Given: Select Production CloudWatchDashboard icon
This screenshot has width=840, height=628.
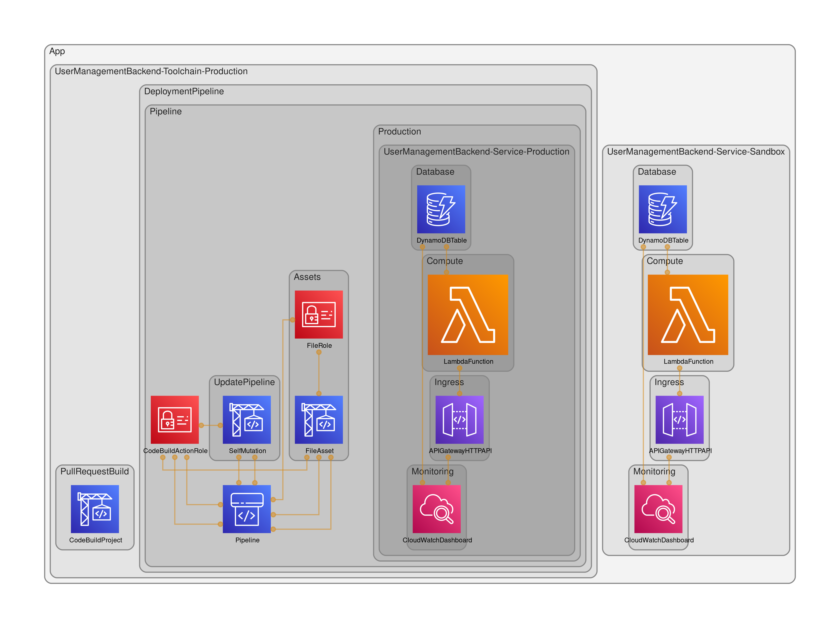Looking at the screenshot, I should (x=436, y=509).
